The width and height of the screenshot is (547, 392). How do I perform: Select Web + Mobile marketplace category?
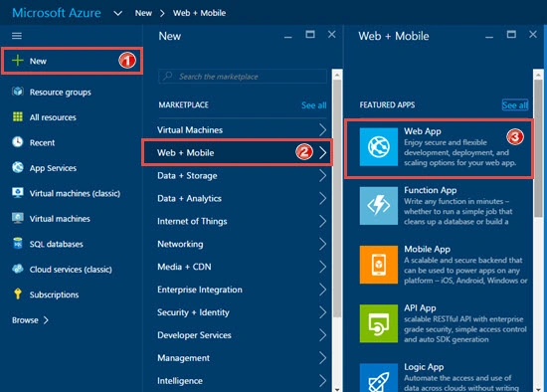point(238,152)
